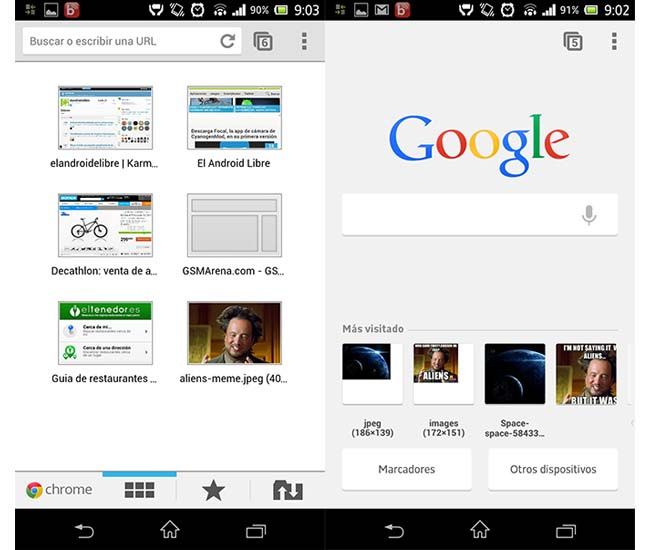Tap picture notification icon in left status bar

click(51, 10)
